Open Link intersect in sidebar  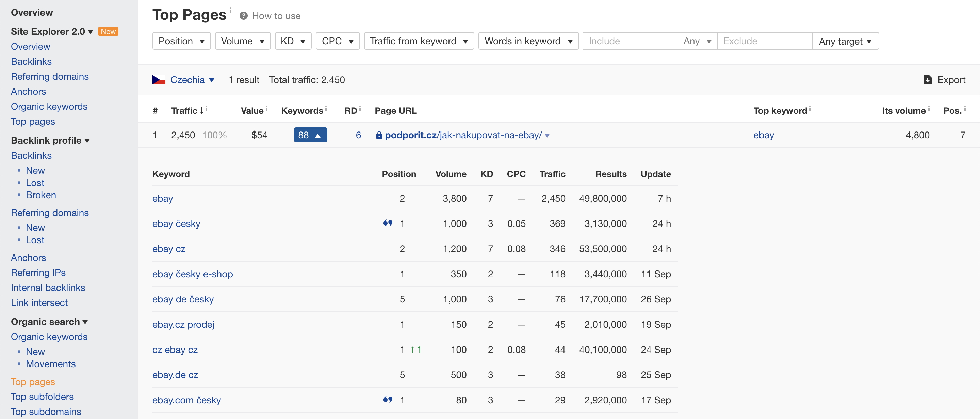tap(39, 303)
